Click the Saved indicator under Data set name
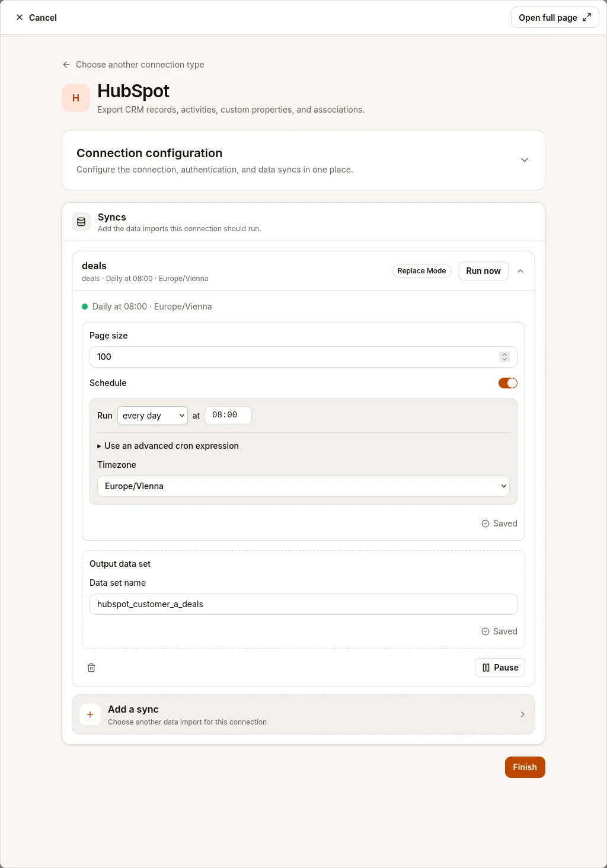 pos(499,631)
